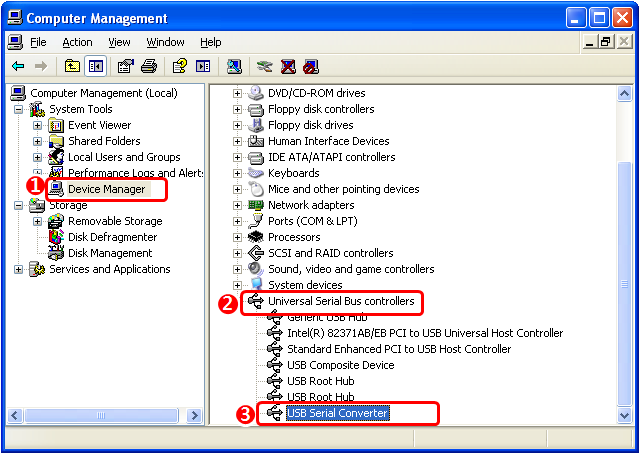Select Disk Management under Storage

[110, 253]
